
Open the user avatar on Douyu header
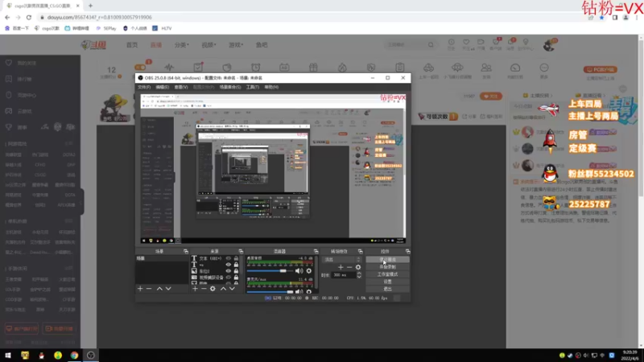coord(549,45)
